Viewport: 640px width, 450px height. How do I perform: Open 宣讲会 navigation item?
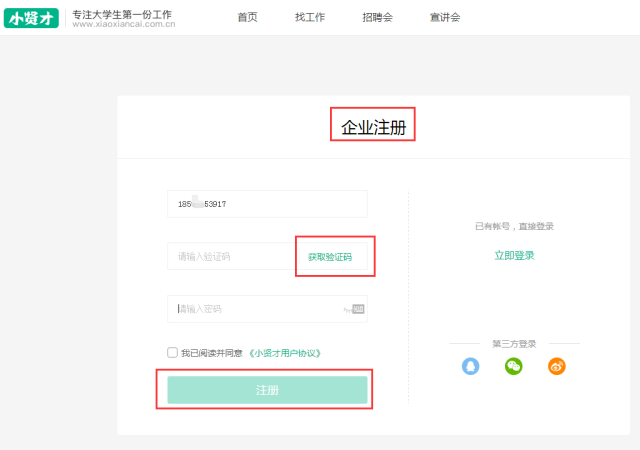[x=445, y=17]
